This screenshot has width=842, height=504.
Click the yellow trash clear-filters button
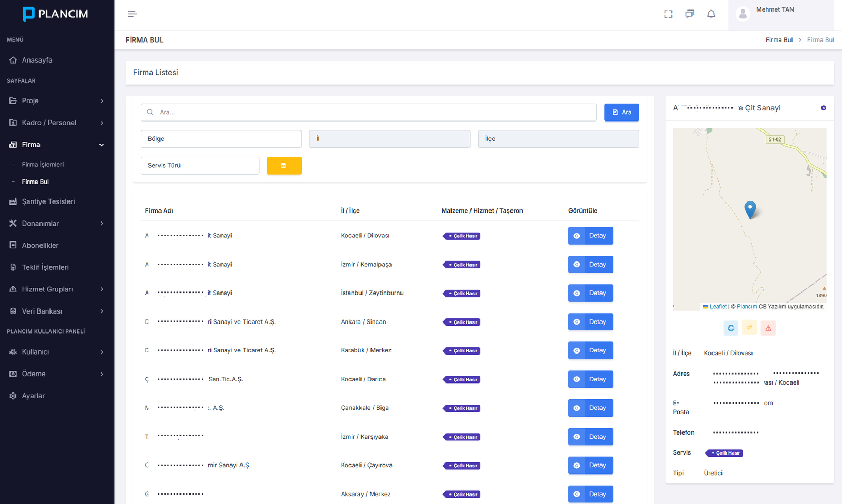tap(284, 165)
